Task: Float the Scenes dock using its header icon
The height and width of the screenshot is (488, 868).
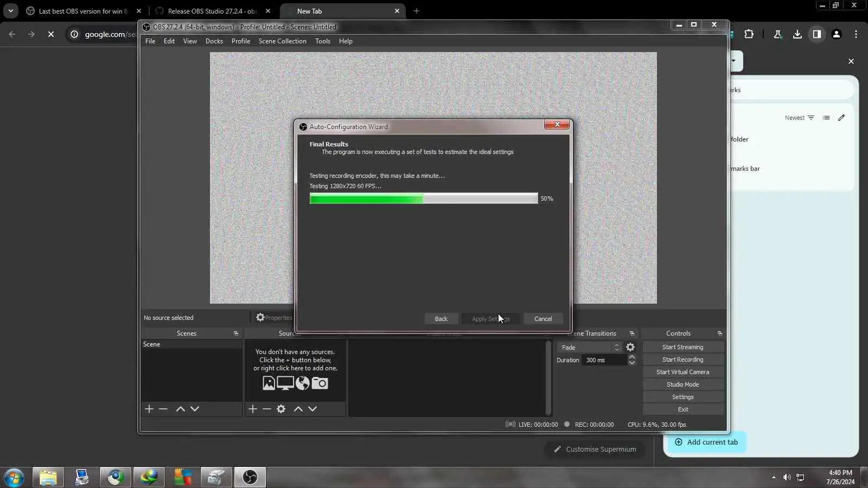Action: (x=236, y=333)
